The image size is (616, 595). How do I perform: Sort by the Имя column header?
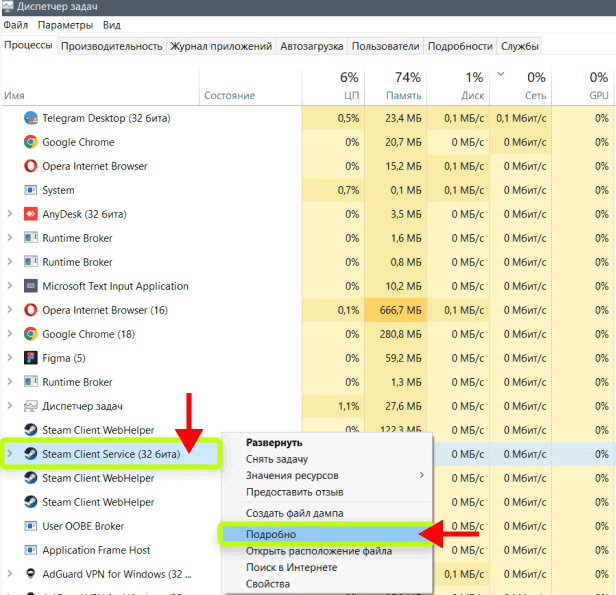tap(100, 87)
